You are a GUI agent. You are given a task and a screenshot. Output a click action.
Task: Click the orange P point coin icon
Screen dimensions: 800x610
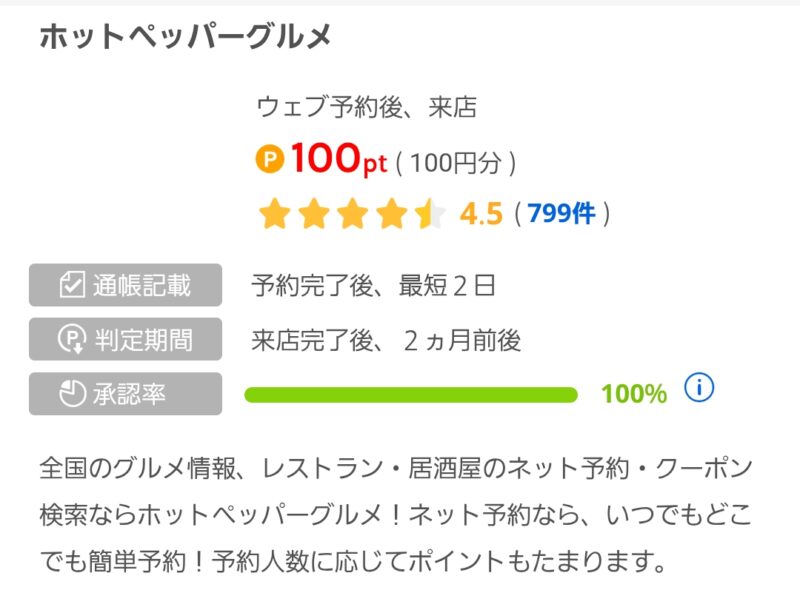pyautogui.click(x=270, y=158)
